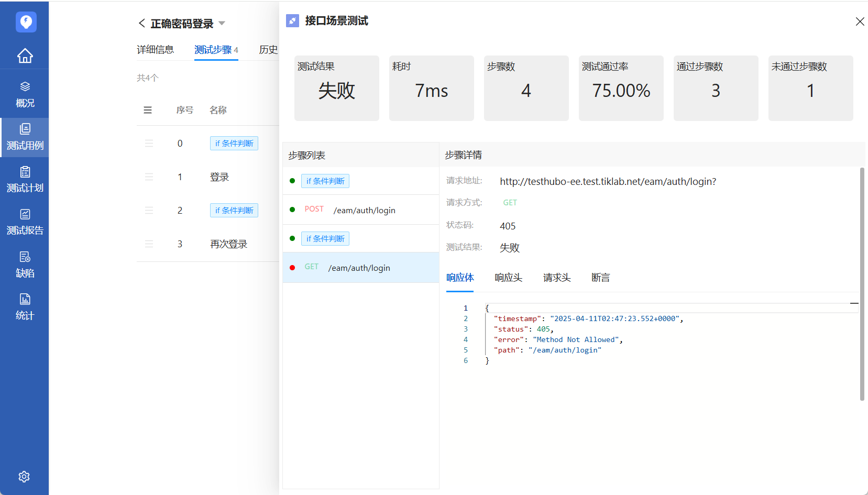Viewport: 868px width, 495px height.
Task: Click the 耗时 7ms card
Action: pyautogui.click(x=432, y=88)
